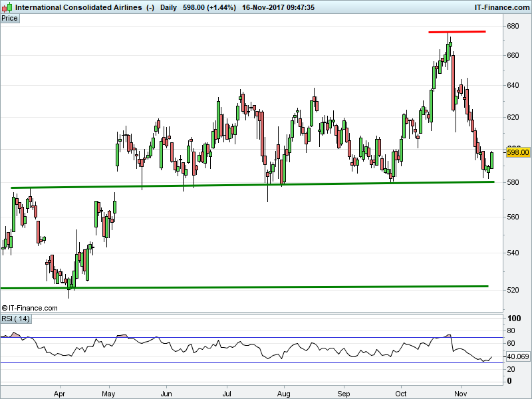This screenshot has height=399, width=532.
Task: Click the 16-Nov-2017 09:47:35 timestamp
Action: (278, 7)
